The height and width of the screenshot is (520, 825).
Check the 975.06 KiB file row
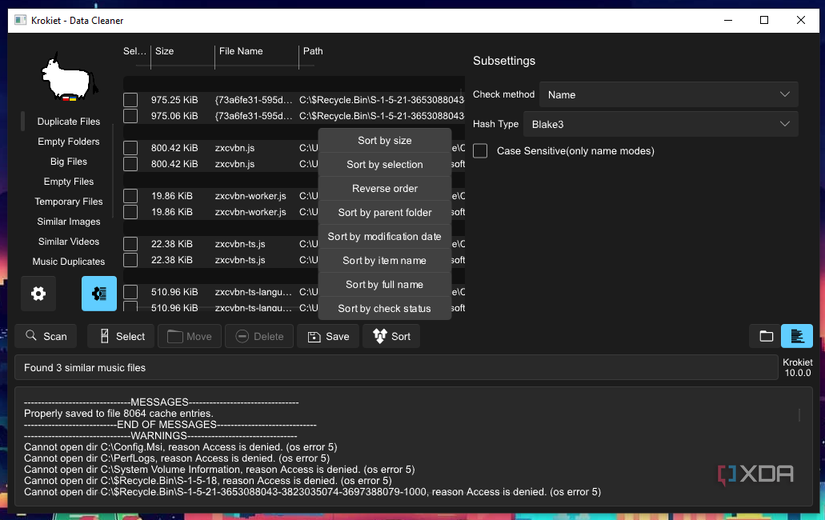pyautogui.click(x=130, y=116)
